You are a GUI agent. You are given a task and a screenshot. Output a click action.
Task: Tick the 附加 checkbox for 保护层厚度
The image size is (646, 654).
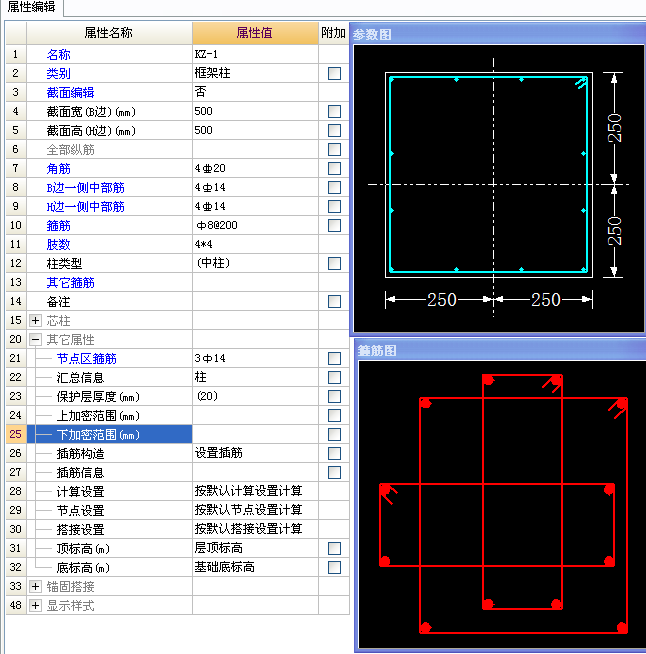point(334,396)
